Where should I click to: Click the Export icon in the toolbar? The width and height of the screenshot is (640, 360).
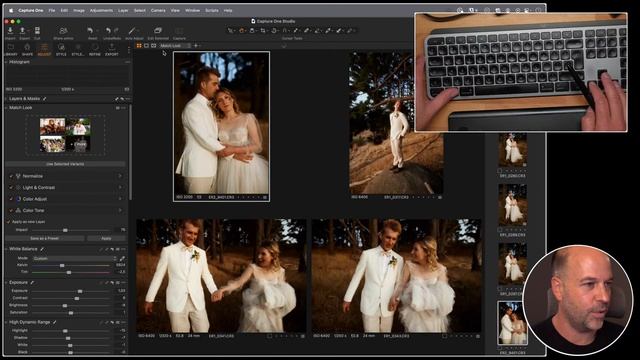pyautogui.click(x=23, y=31)
